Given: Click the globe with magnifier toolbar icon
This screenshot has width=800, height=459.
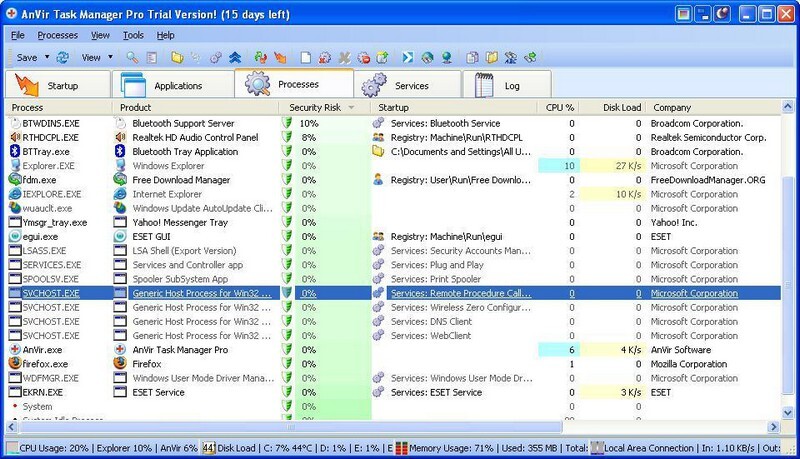Looking at the screenshot, I should click(x=427, y=58).
